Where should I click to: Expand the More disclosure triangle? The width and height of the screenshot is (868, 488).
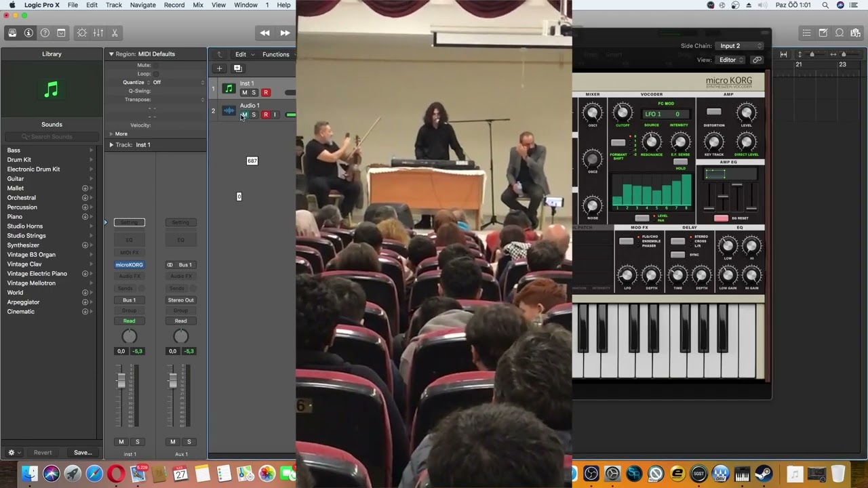point(111,134)
